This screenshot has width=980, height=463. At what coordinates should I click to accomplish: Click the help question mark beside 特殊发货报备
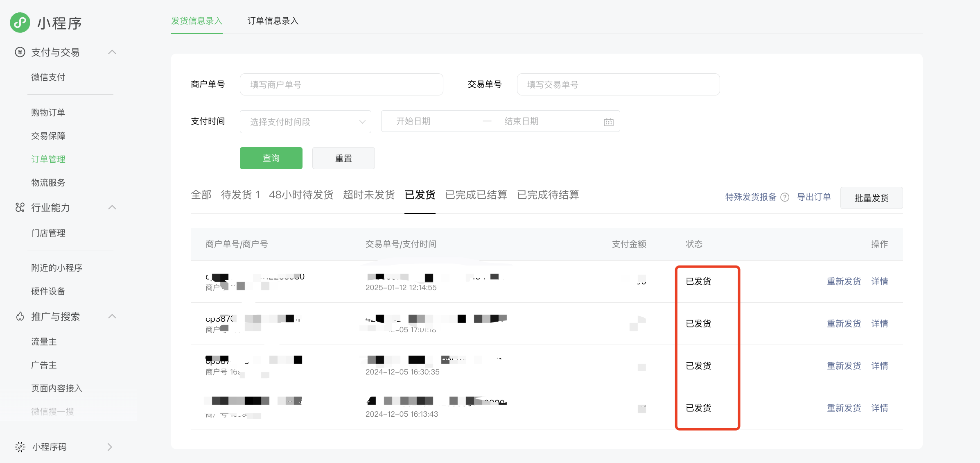click(x=785, y=197)
